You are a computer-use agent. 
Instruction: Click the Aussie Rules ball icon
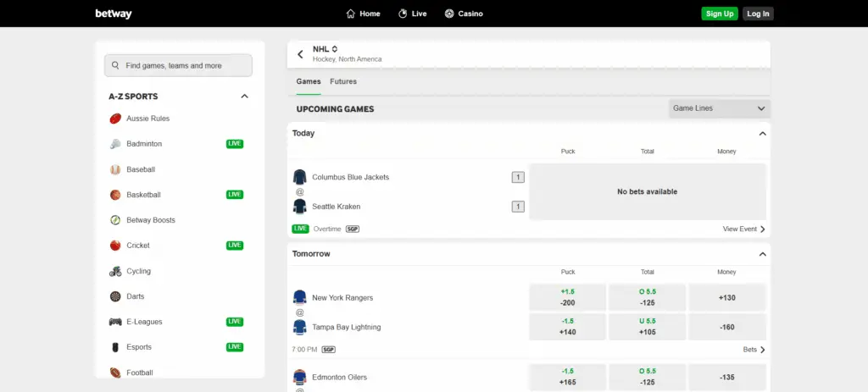pos(115,119)
